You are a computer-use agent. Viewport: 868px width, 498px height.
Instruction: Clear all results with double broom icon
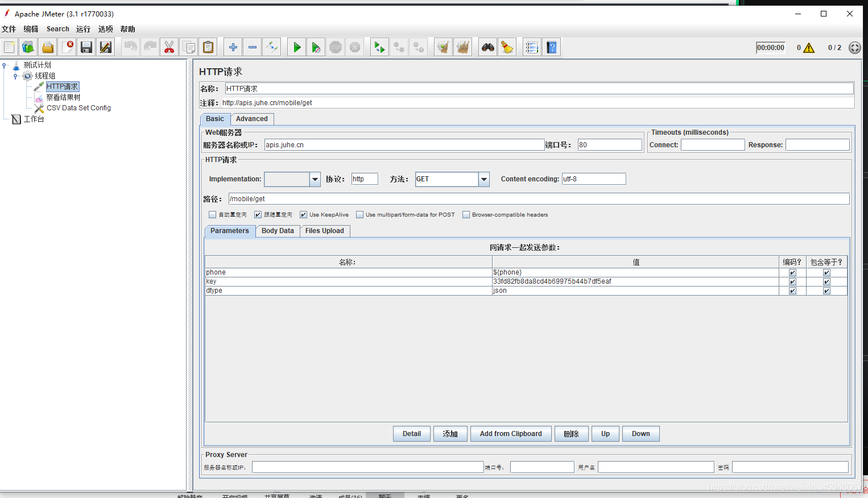click(x=462, y=47)
